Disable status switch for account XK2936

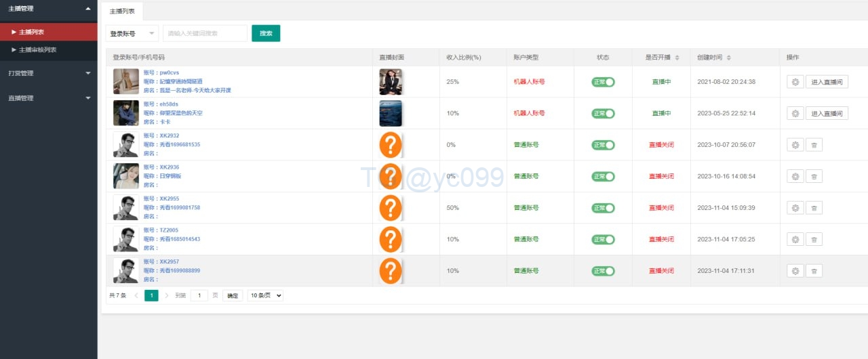pyautogui.click(x=603, y=176)
